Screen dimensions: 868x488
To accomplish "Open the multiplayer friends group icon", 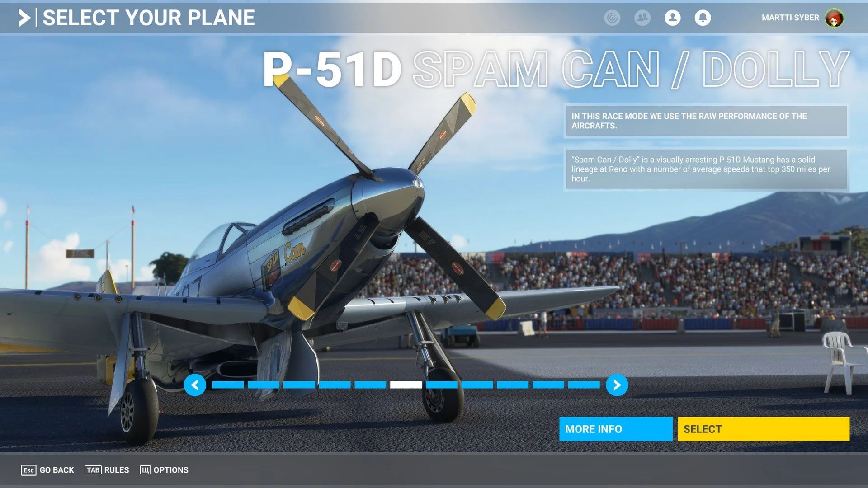I will pos(642,18).
